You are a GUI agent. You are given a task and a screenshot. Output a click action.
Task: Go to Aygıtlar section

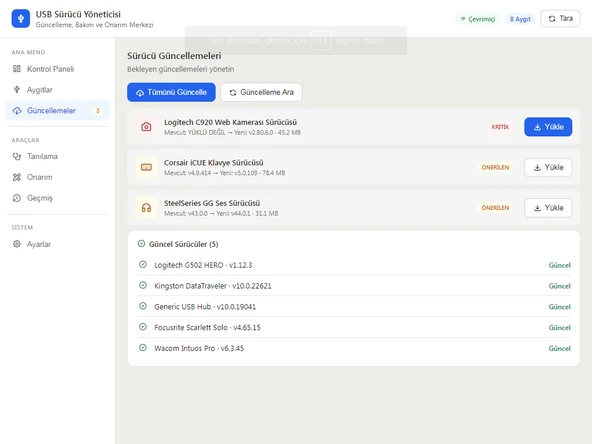click(x=57, y=90)
